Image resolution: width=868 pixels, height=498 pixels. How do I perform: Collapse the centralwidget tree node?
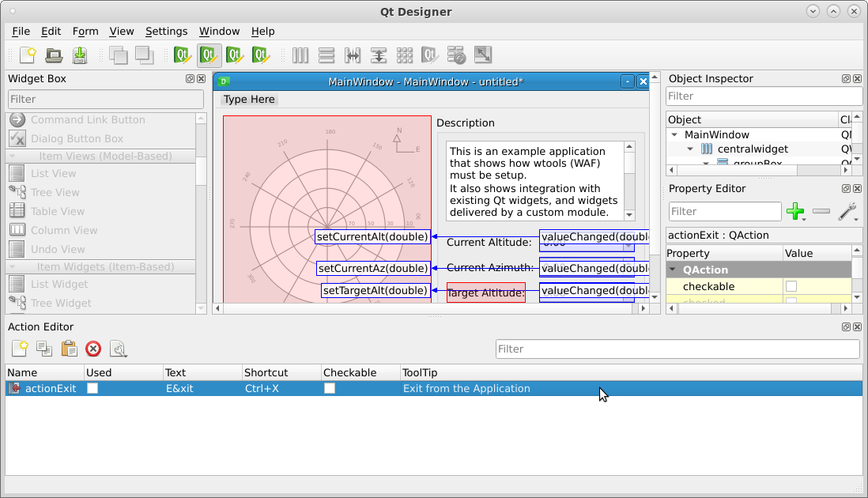click(x=690, y=149)
